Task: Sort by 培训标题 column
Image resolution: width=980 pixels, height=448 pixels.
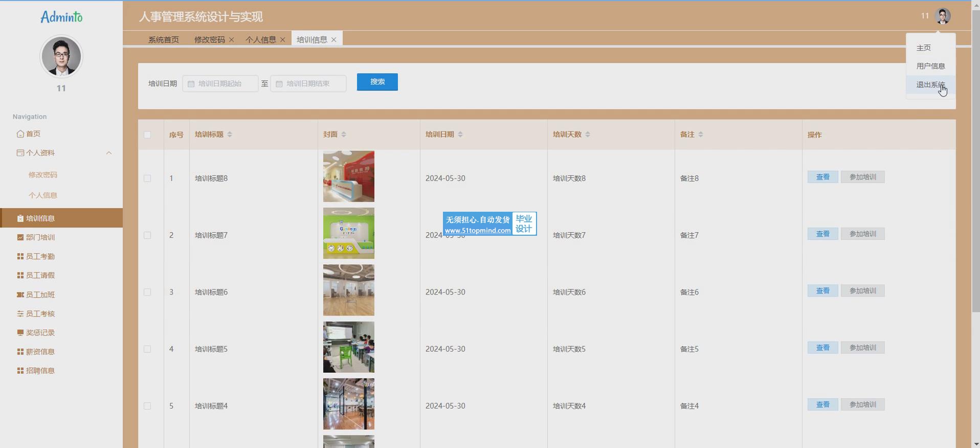Action: coord(230,135)
